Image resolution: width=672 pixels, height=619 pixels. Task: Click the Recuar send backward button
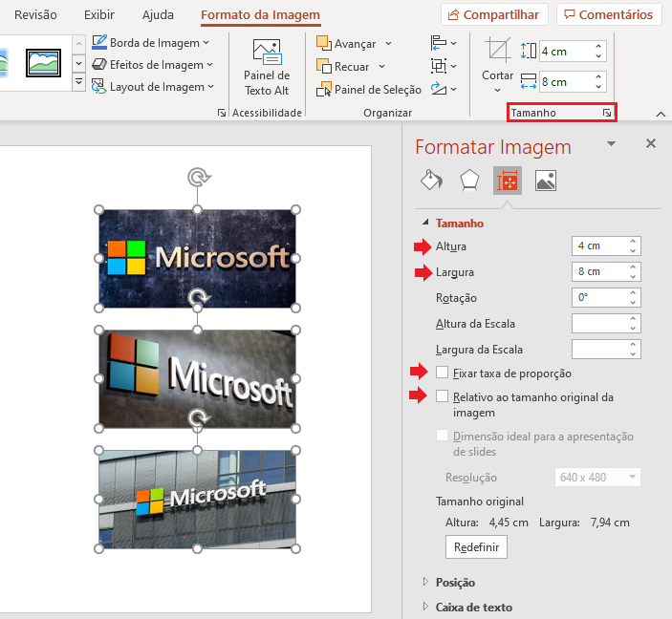point(342,67)
